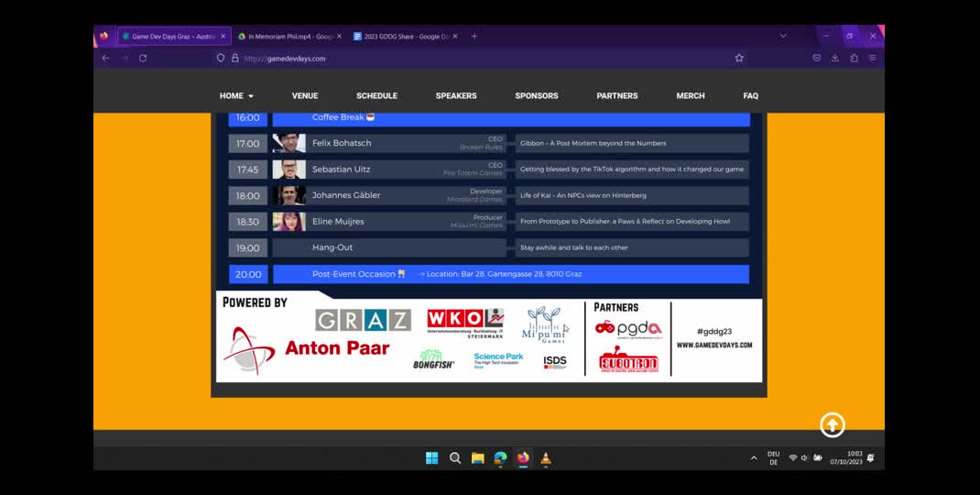Click 'From Prototype to Publisher' talk title

click(x=625, y=222)
